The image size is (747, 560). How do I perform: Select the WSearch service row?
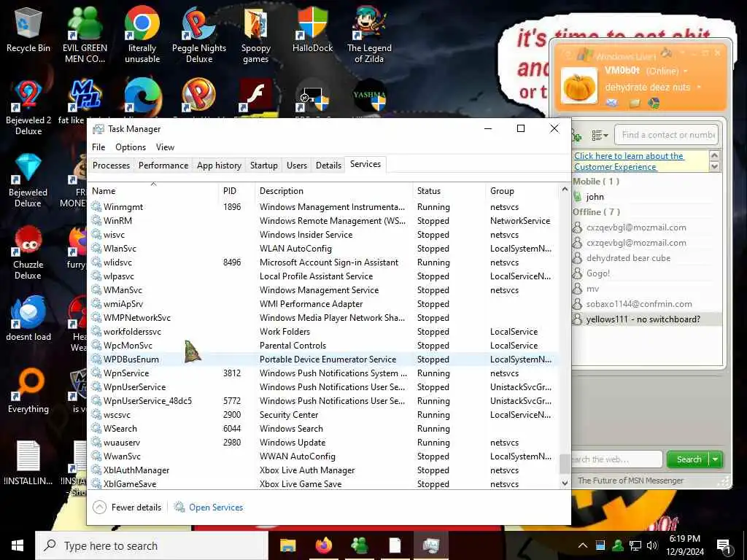point(323,429)
